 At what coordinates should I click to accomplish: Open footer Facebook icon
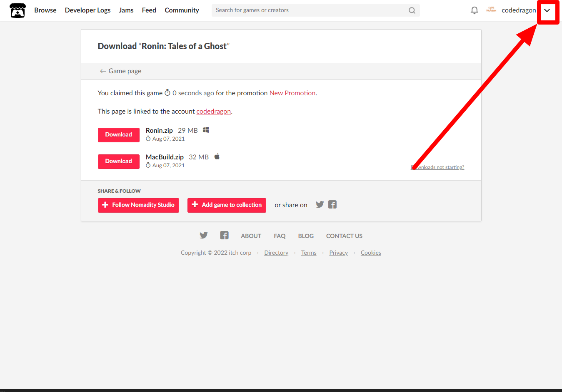[x=224, y=235]
